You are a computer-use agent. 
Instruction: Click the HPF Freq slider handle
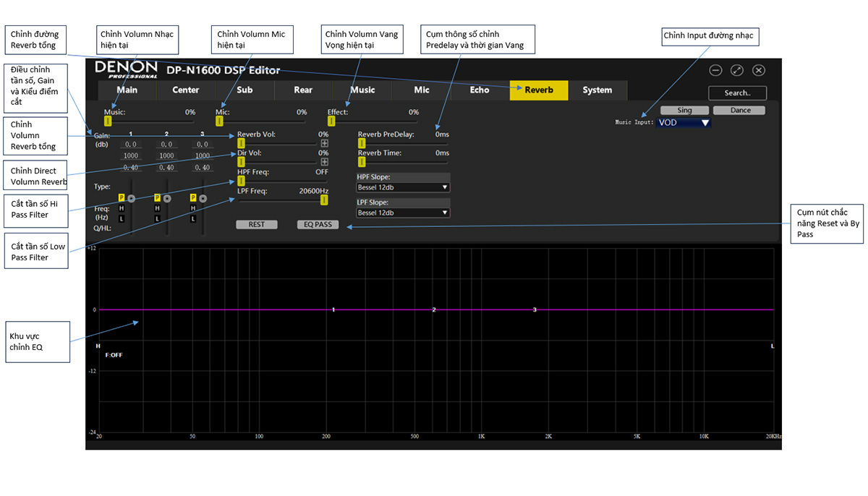pos(242,181)
